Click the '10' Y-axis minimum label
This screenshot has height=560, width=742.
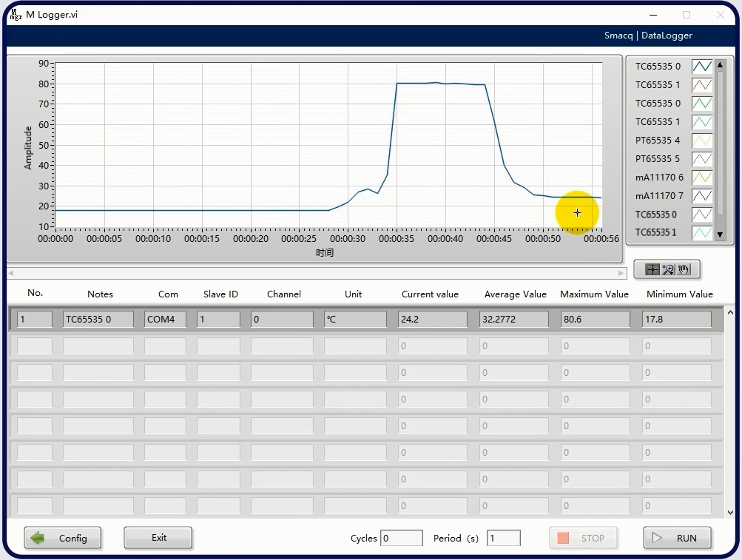coord(44,226)
